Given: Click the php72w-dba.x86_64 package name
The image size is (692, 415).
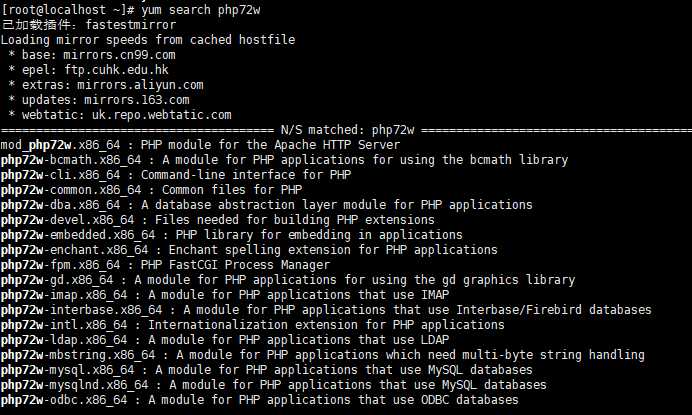Looking at the screenshot, I should click(x=60, y=205).
